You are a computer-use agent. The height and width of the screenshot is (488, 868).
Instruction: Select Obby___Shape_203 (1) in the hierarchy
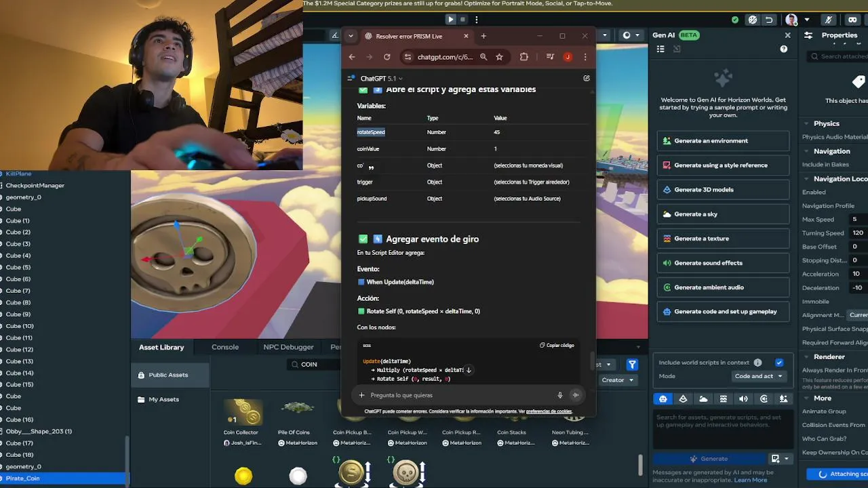(x=39, y=432)
